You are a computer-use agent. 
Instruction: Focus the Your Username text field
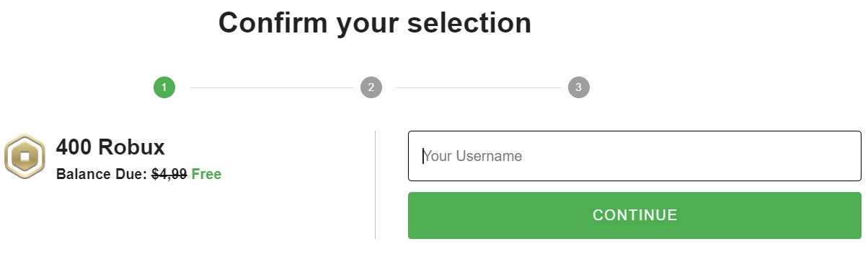point(634,156)
